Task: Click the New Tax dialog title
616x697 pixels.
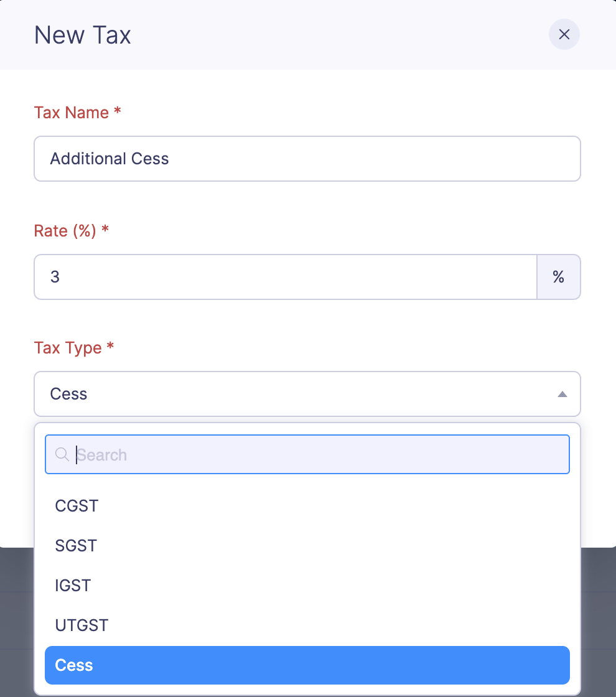Action: pos(82,35)
